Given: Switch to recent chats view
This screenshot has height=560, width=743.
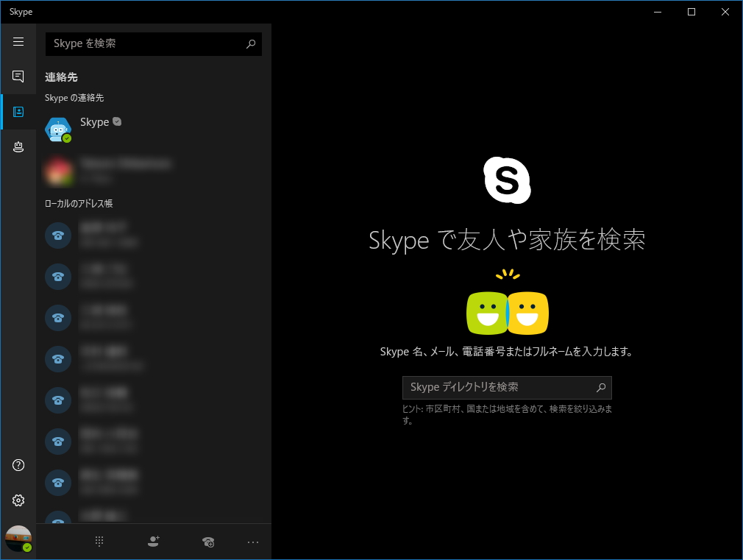Looking at the screenshot, I should point(18,77).
